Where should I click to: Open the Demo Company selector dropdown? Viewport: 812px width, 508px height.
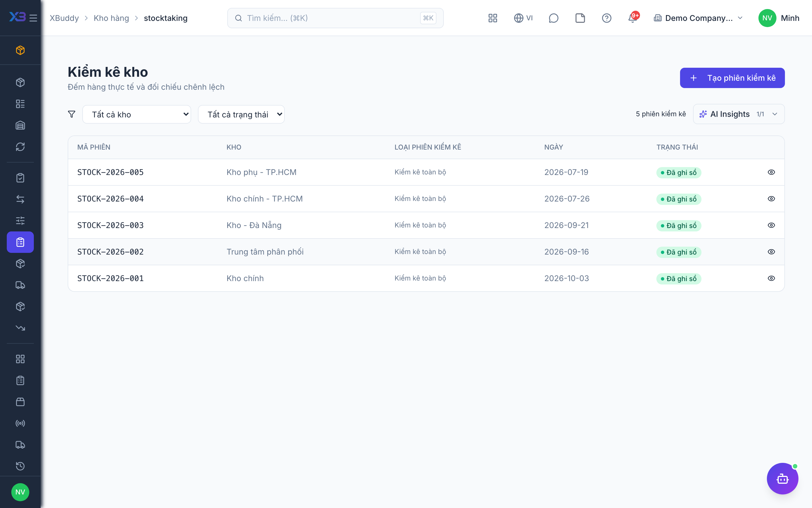[x=698, y=18]
